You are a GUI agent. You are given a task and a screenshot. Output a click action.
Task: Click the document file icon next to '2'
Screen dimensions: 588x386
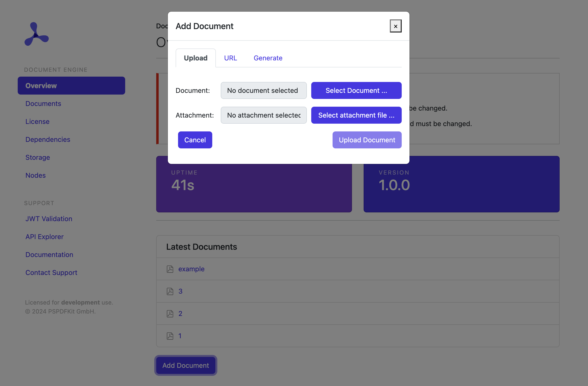point(170,313)
